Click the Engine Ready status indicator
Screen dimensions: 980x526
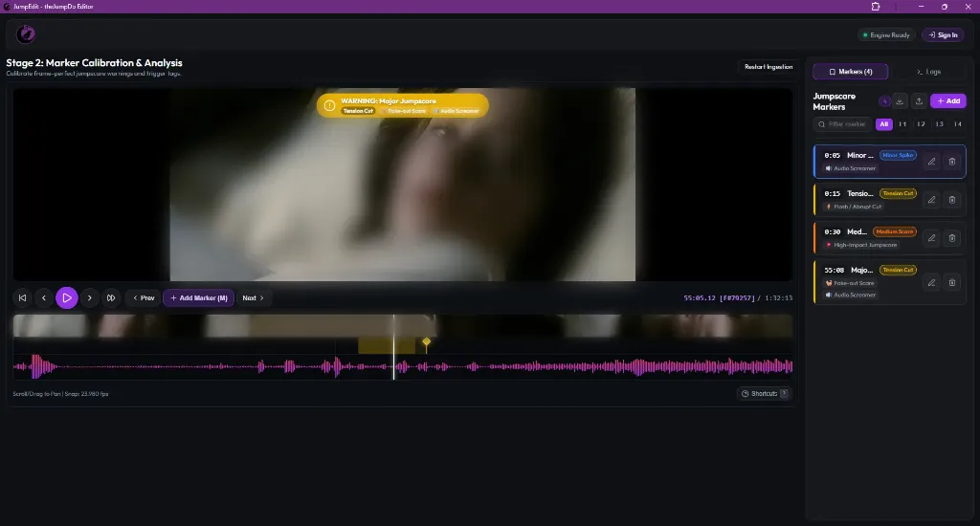pyautogui.click(x=886, y=35)
